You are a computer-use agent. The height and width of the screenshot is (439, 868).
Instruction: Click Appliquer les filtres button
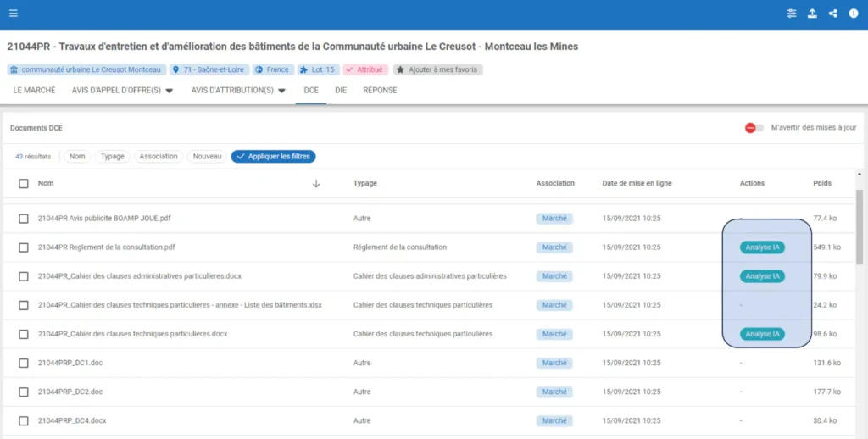[x=273, y=156]
